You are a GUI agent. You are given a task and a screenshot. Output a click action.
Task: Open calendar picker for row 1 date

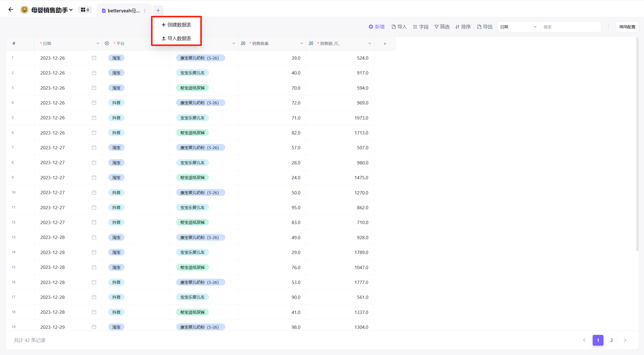[x=94, y=58]
